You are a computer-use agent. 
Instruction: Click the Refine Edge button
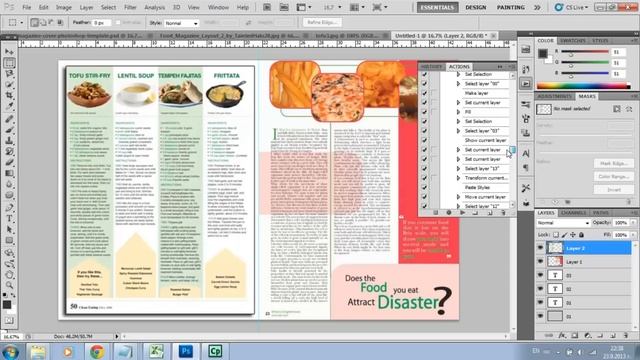click(x=322, y=22)
